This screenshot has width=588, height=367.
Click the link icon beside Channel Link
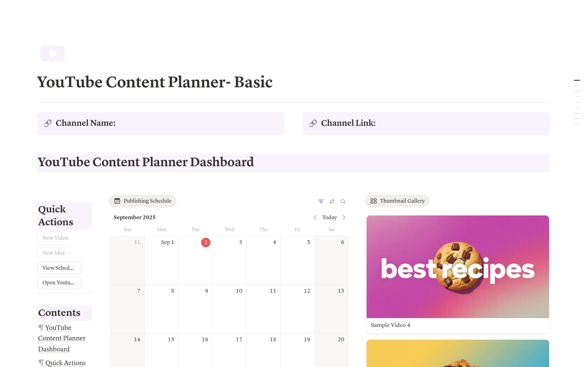[313, 123]
